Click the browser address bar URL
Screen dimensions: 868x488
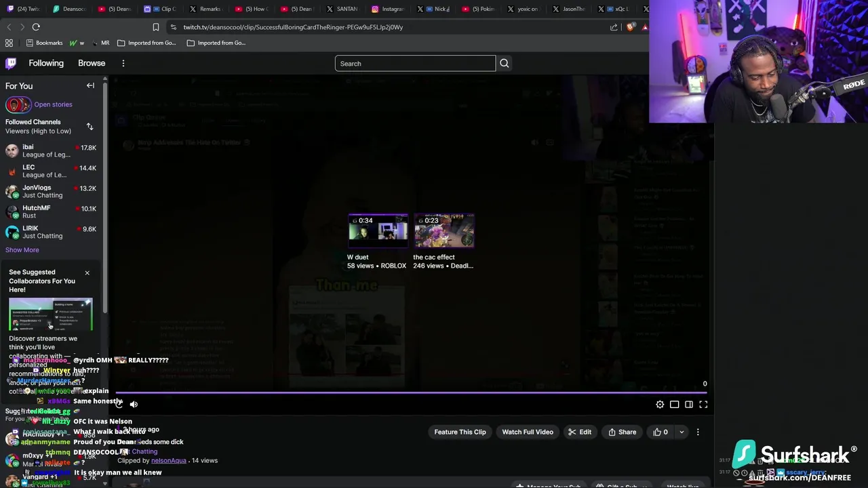tap(293, 27)
